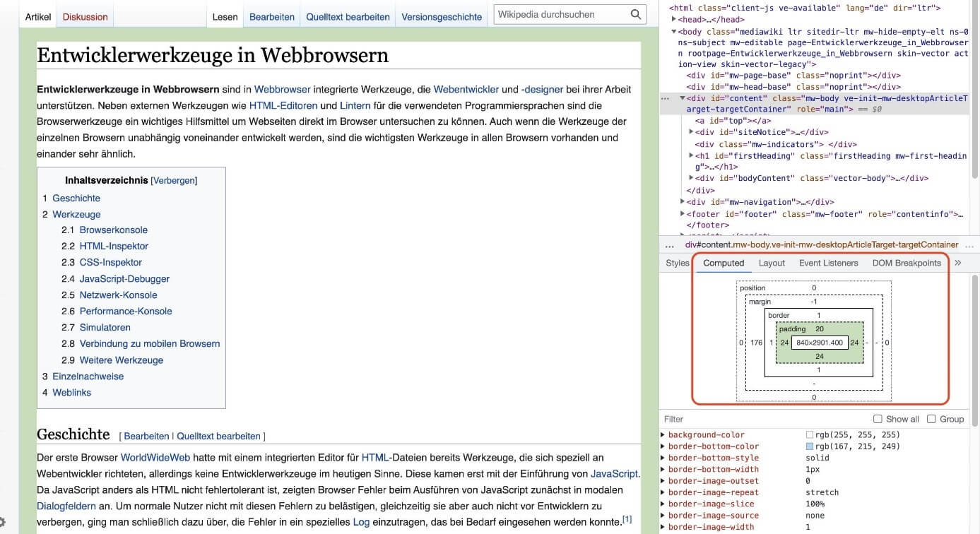This screenshot has width=980, height=534.
Task: Click the box model content size 840×2901.400
Action: [x=820, y=343]
